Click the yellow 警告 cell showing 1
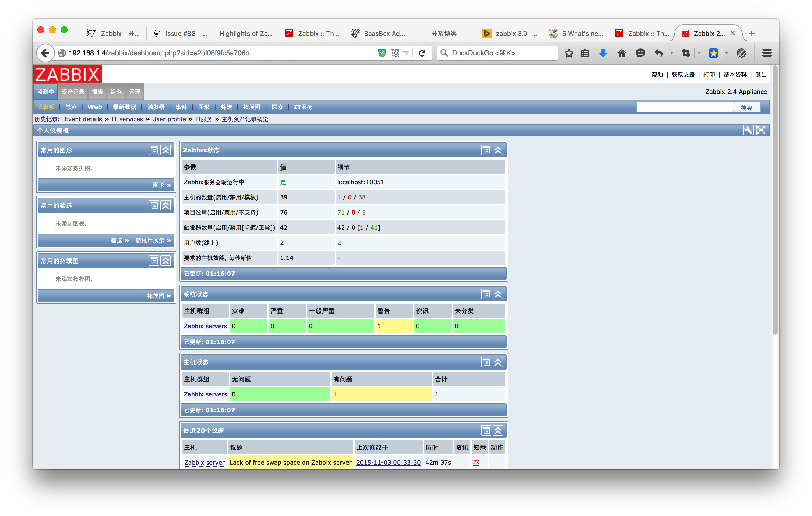The image size is (812, 516). tap(394, 326)
